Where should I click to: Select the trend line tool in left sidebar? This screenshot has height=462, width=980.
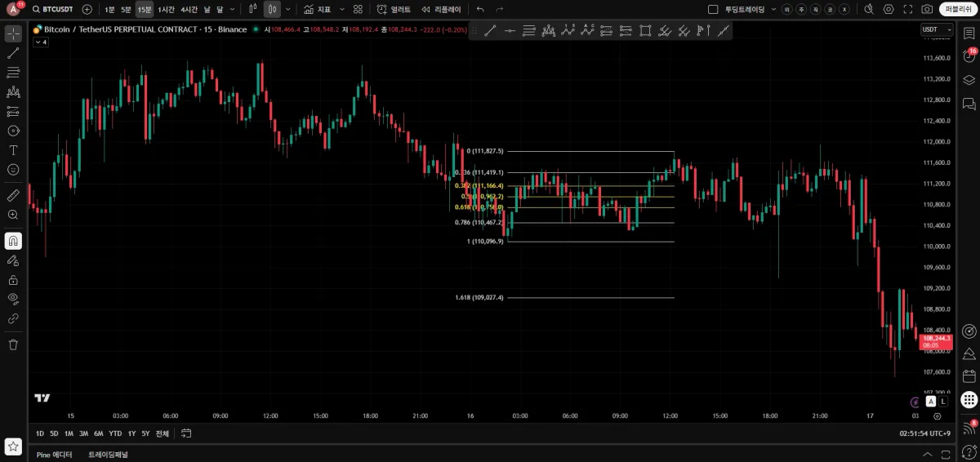tap(13, 53)
